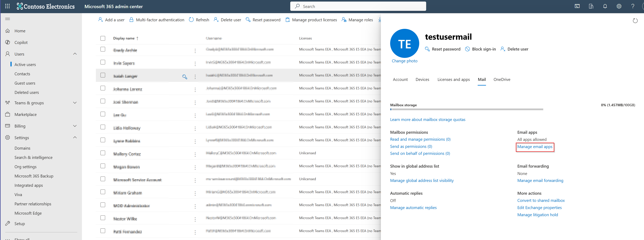Open Deleted users page
This screenshot has height=240, width=644.
(27, 92)
